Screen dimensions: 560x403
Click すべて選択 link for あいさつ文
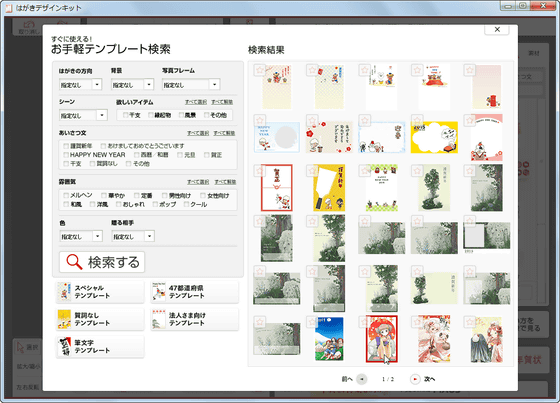pos(198,133)
